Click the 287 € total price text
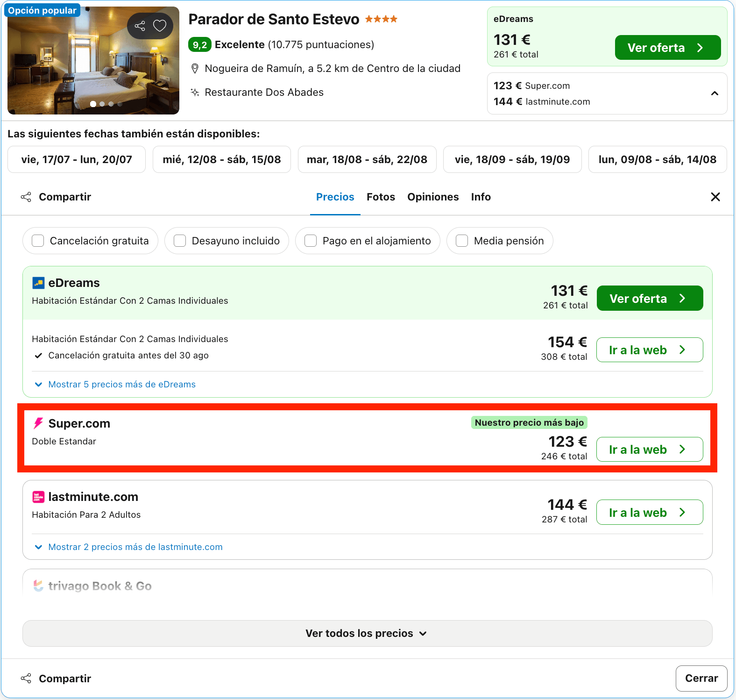The image size is (736, 700). 564,519
